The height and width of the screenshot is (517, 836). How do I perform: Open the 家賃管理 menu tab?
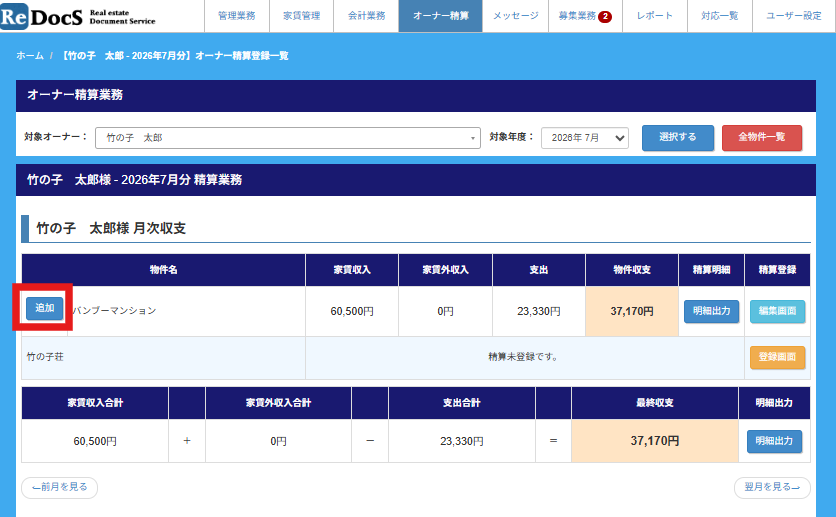pos(302,16)
